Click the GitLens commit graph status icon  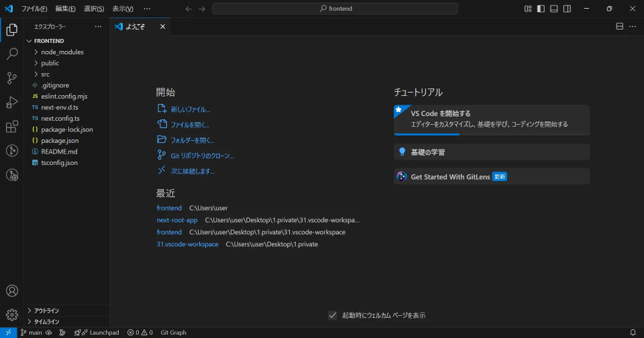pos(62,333)
